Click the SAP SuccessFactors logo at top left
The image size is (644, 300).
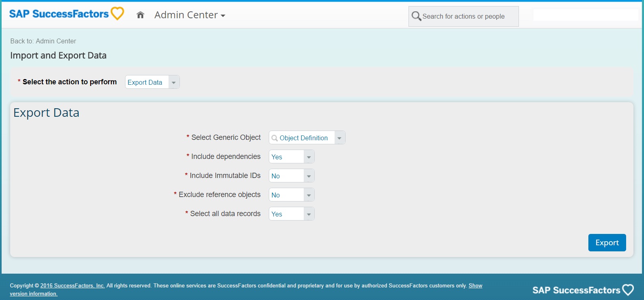click(x=66, y=14)
